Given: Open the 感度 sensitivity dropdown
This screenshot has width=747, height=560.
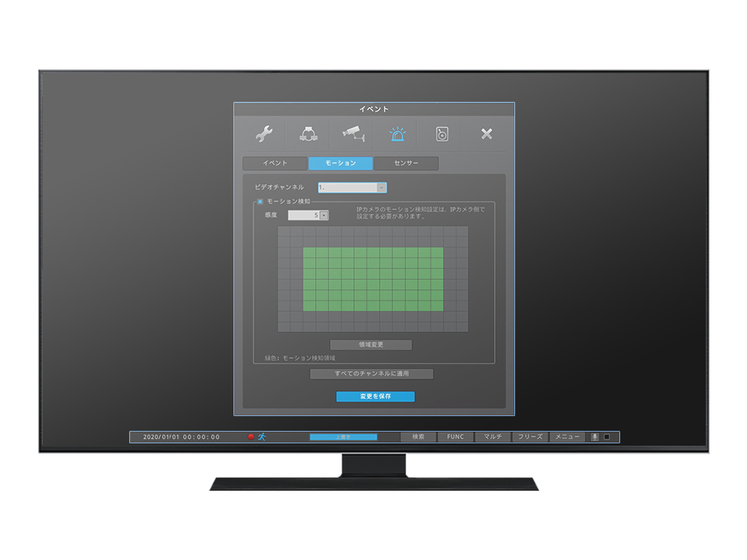Looking at the screenshot, I should tap(308, 215).
